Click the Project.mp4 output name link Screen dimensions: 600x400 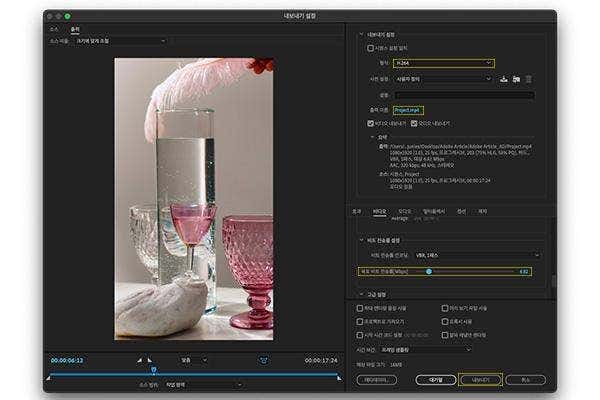[408, 109]
